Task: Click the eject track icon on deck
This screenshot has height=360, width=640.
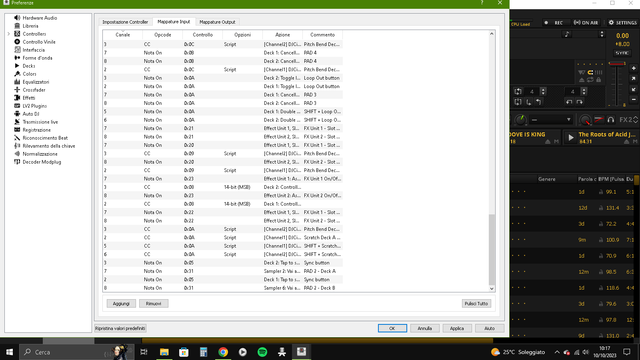Action: point(582,80)
